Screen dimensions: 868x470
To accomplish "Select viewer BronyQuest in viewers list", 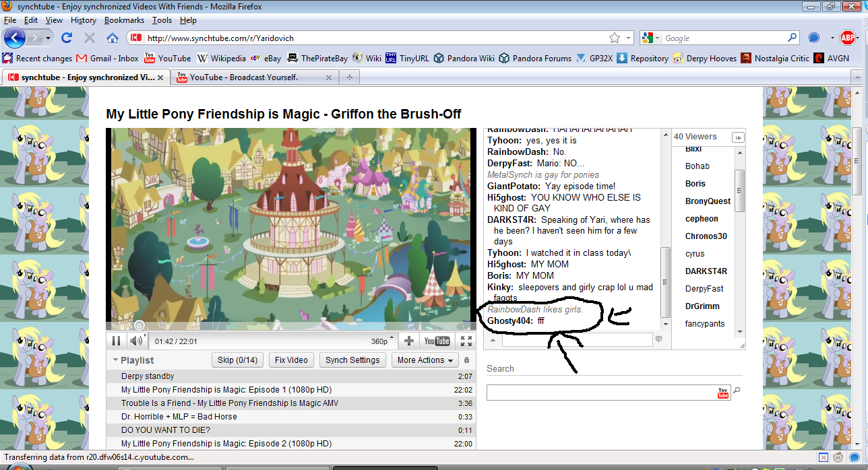I will point(708,201).
